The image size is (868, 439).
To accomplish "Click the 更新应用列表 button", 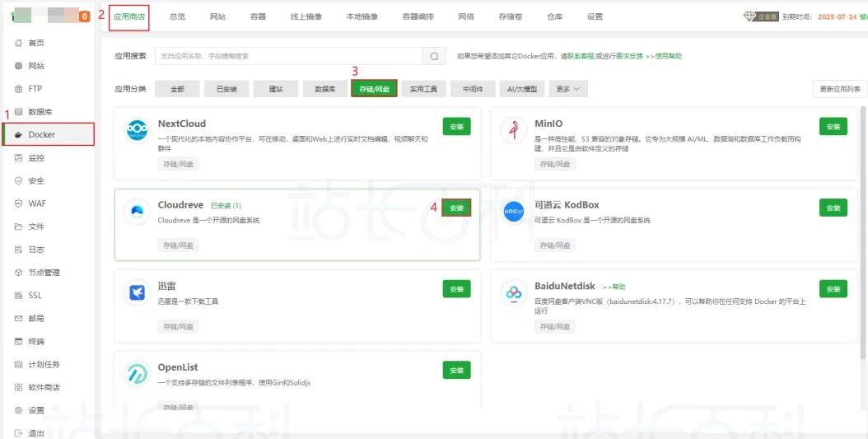I will [x=838, y=89].
